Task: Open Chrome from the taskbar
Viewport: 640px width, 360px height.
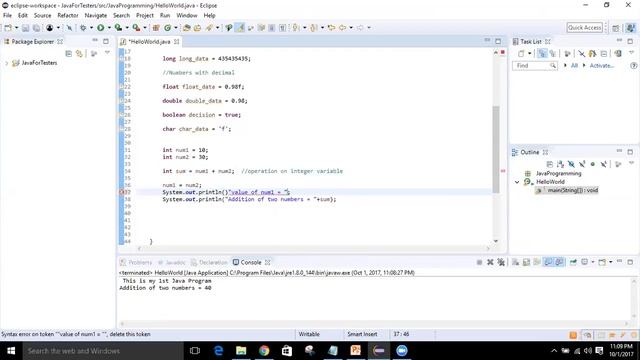Action: (x=264, y=351)
